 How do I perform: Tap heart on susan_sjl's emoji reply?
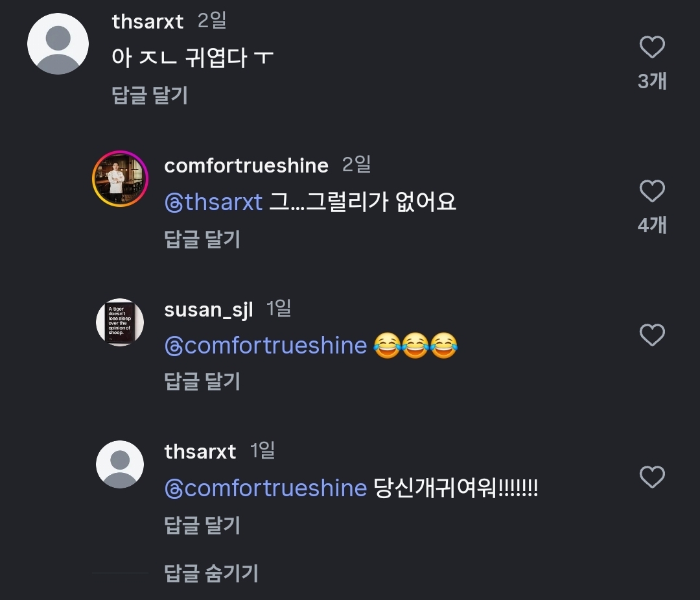[652, 335]
